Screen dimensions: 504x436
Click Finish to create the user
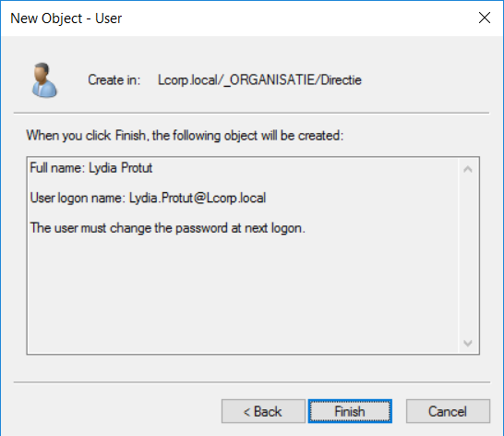click(350, 411)
